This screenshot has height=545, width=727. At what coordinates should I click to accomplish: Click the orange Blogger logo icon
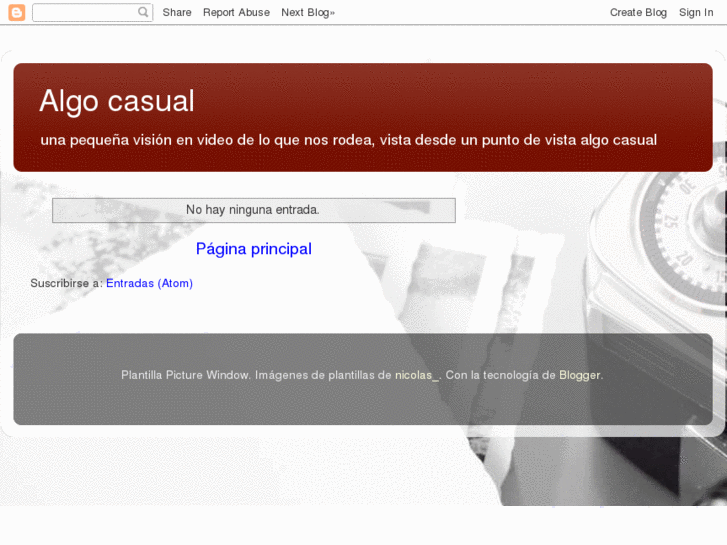point(17,13)
